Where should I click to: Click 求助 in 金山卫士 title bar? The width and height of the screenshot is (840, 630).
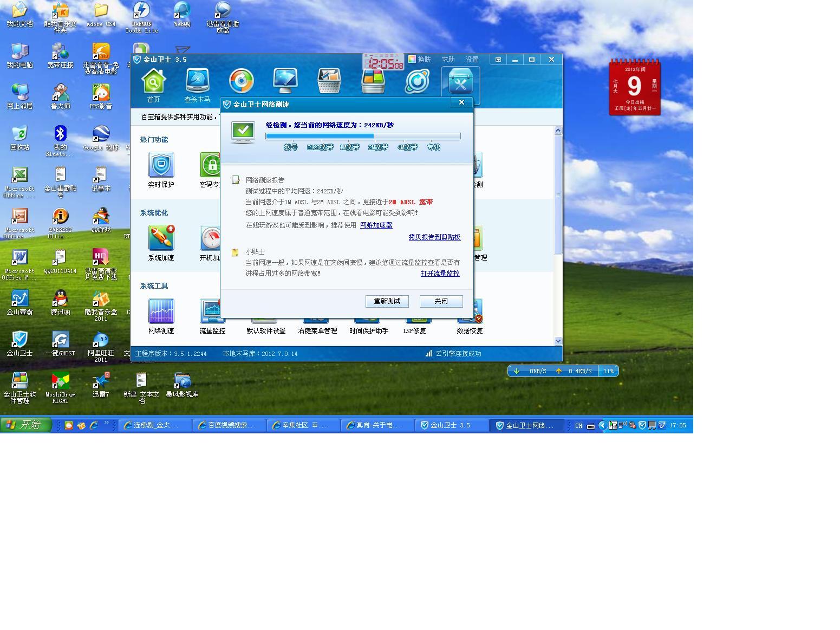tap(448, 60)
